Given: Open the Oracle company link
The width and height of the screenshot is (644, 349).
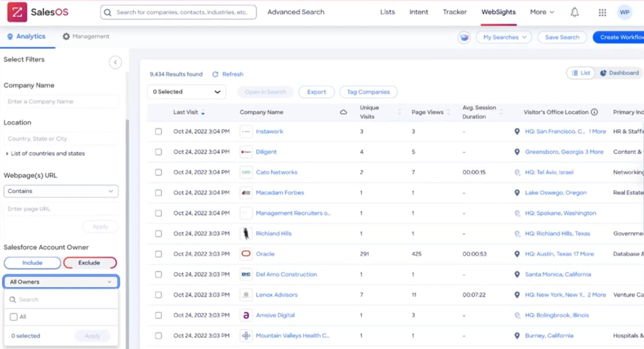Looking at the screenshot, I should 265,254.
